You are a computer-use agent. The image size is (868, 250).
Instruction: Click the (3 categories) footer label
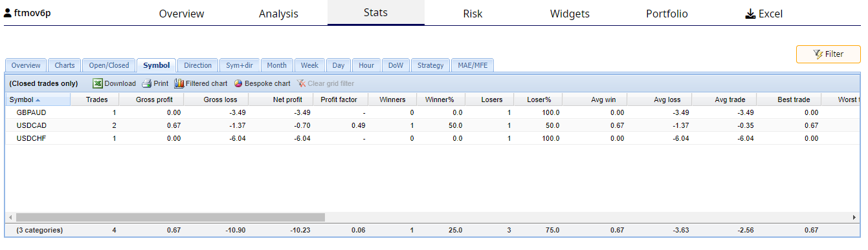coord(39,230)
